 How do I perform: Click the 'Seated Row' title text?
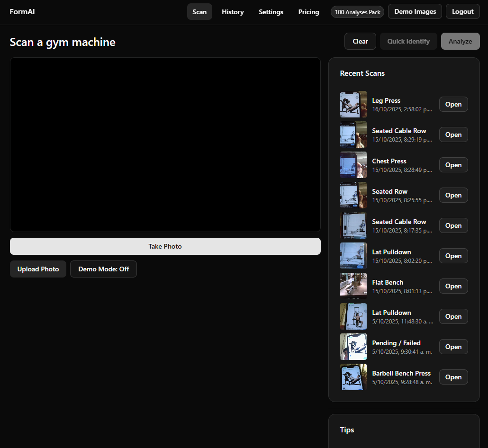coord(389,192)
